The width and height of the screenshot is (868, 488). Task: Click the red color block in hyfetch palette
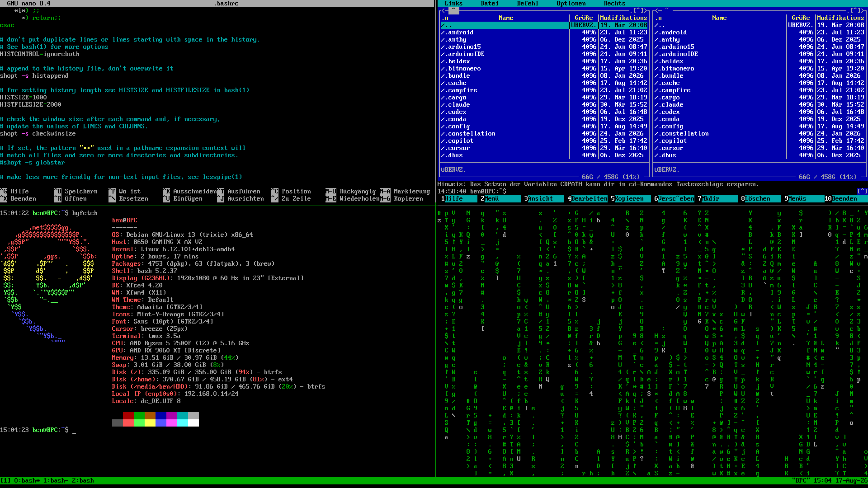[128, 416]
